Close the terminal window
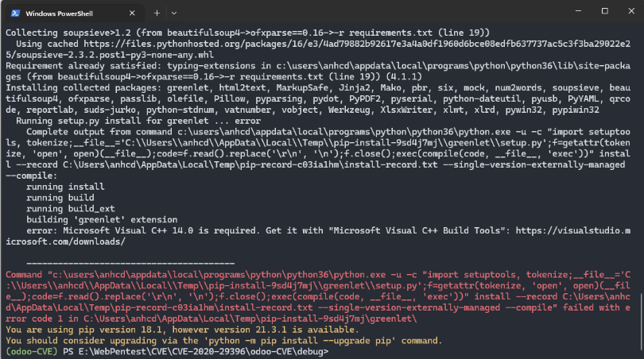Screen dimensions: 644x359 tap(629, 12)
